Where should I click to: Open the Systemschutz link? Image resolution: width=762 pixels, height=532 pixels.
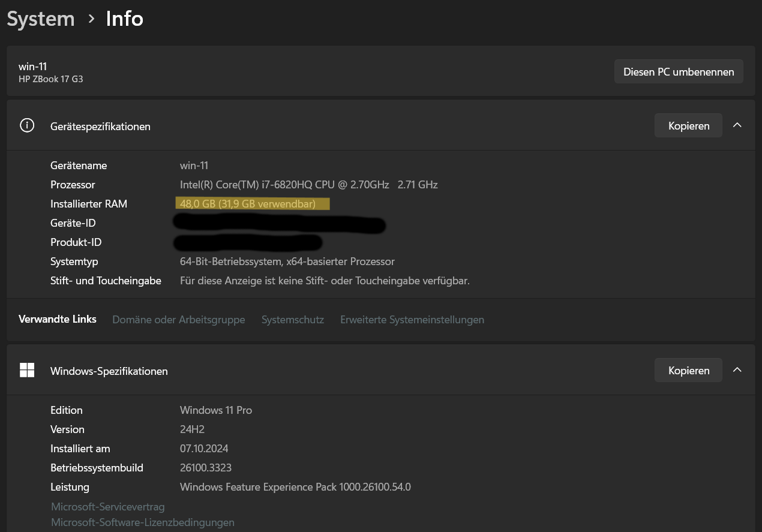coord(293,320)
